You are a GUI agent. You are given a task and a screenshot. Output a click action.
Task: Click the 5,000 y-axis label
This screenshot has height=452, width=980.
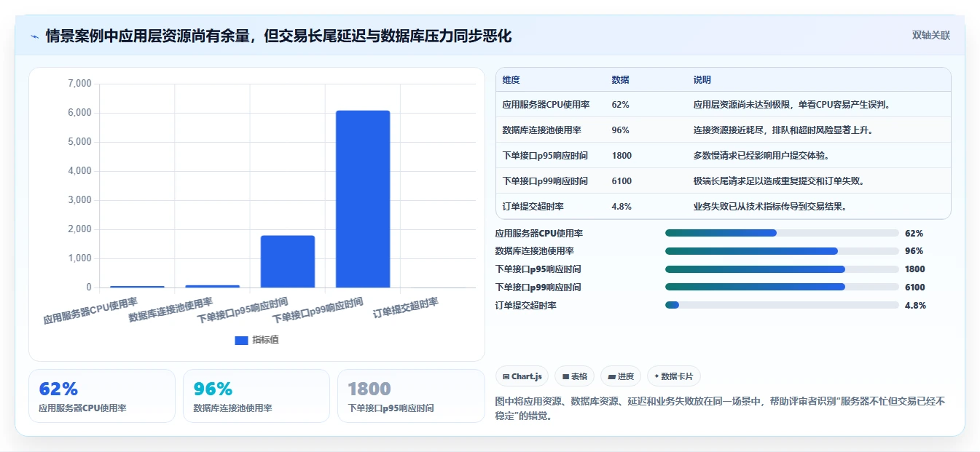click(x=79, y=142)
